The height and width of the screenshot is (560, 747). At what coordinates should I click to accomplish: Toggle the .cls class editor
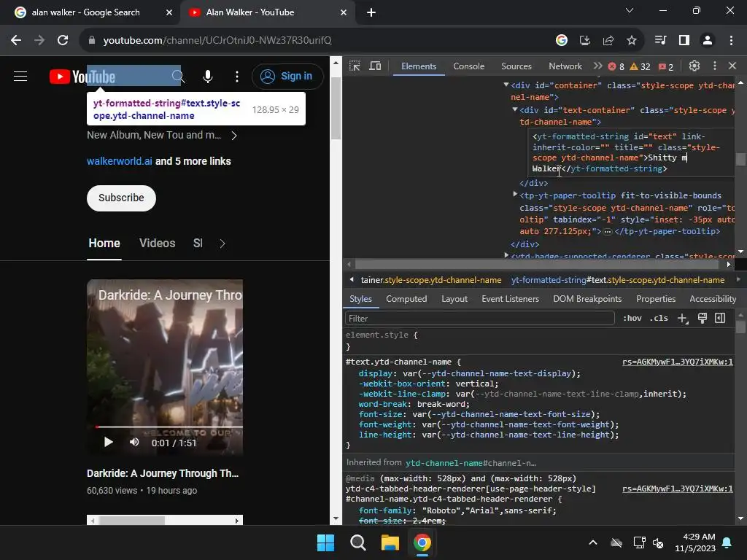coord(659,318)
